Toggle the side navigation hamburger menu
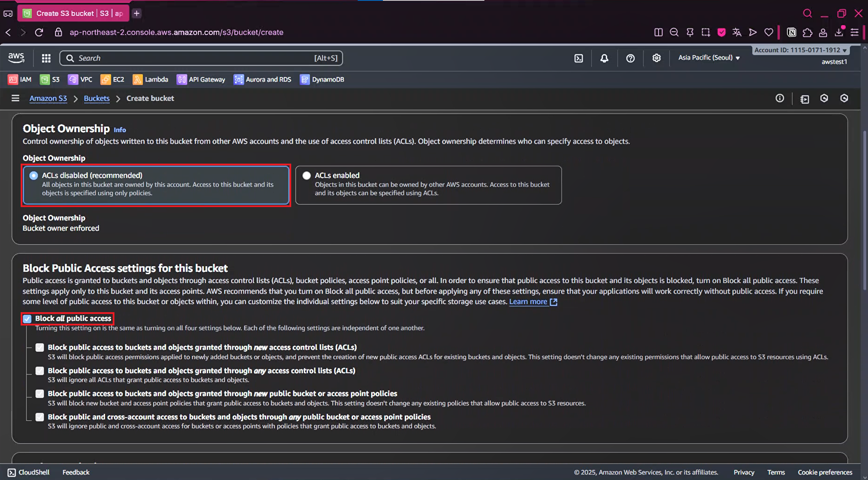868x480 pixels. coord(15,98)
